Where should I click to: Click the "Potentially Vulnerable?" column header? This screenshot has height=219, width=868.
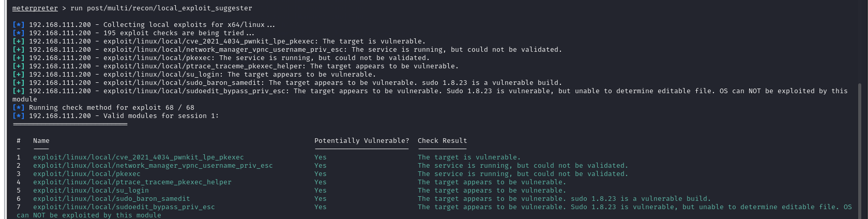click(x=361, y=141)
